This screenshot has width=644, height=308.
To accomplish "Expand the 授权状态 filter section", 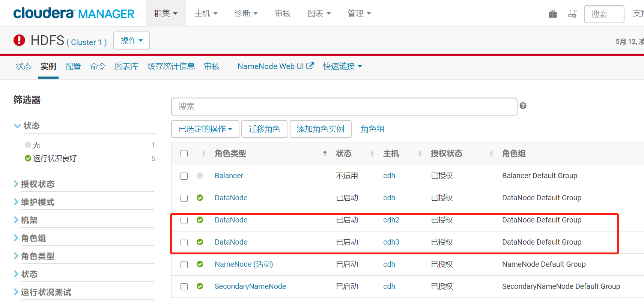I will 38,184.
